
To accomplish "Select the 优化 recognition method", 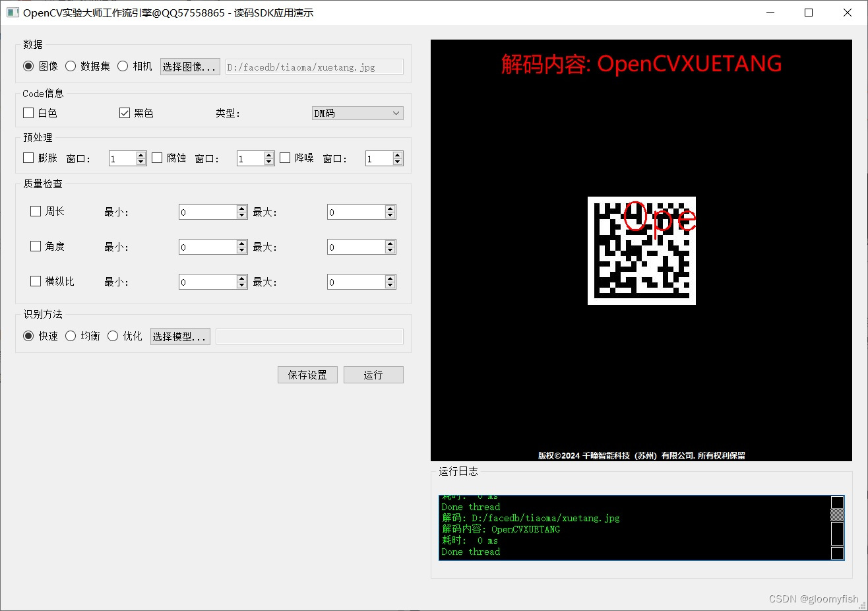I will pyautogui.click(x=113, y=336).
